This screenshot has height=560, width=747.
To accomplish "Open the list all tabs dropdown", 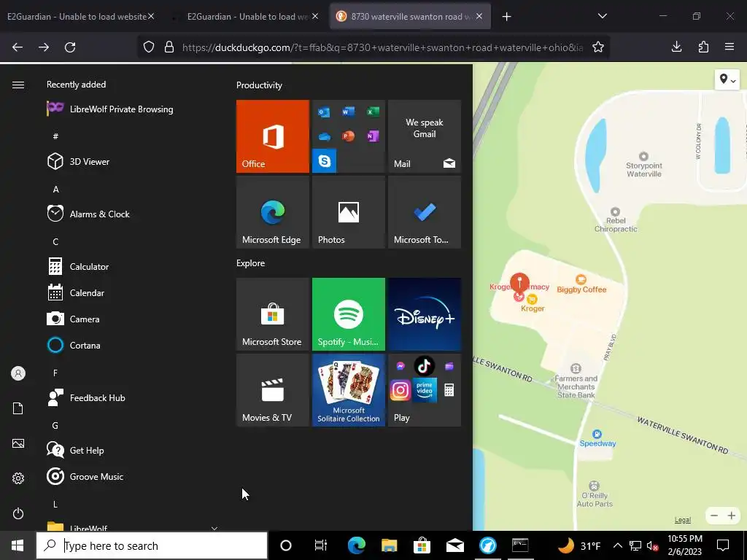I will point(602,16).
